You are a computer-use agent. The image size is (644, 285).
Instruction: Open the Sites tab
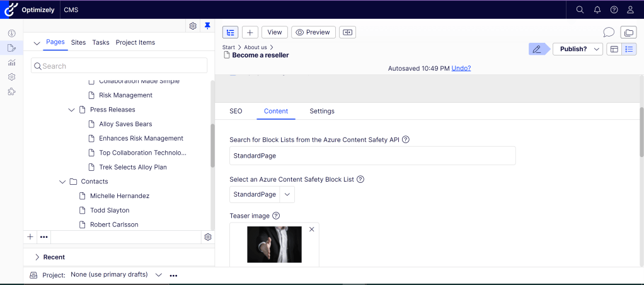pyautogui.click(x=78, y=42)
